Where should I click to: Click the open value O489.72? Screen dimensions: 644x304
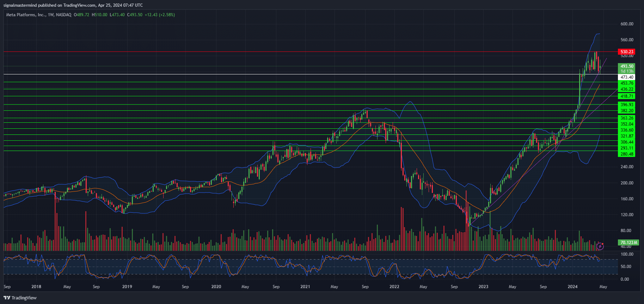pos(81,15)
